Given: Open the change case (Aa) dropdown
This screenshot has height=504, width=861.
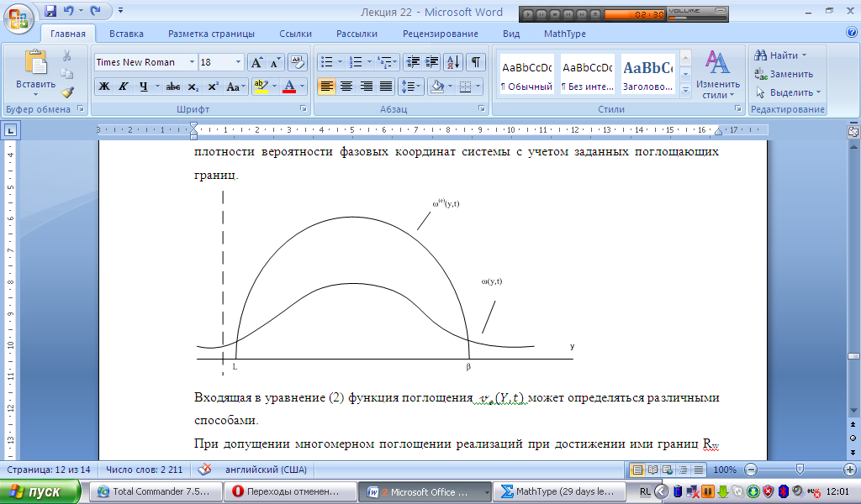Looking at the screenshot, I should 236,87.
